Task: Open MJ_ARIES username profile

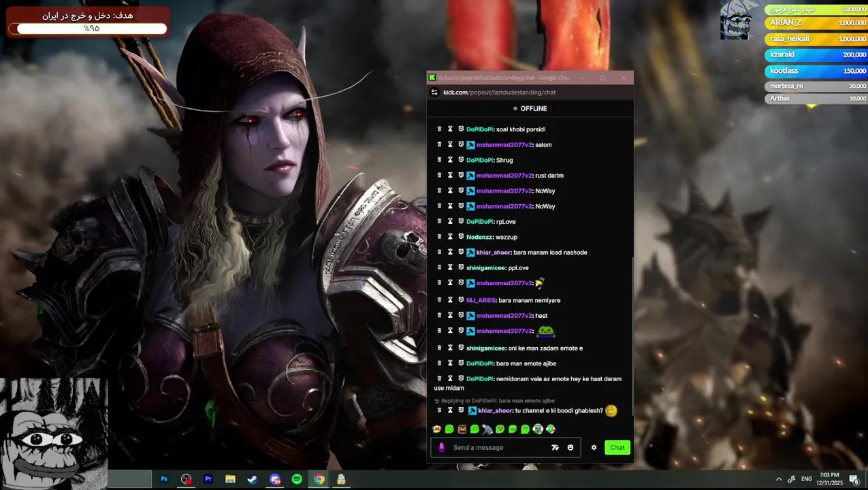Action: click(x=481, y=300)
